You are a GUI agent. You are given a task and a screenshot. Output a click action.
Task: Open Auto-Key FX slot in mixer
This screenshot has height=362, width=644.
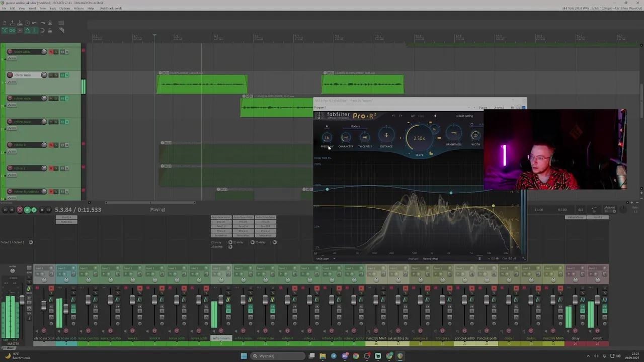click(x=66, y=222)
